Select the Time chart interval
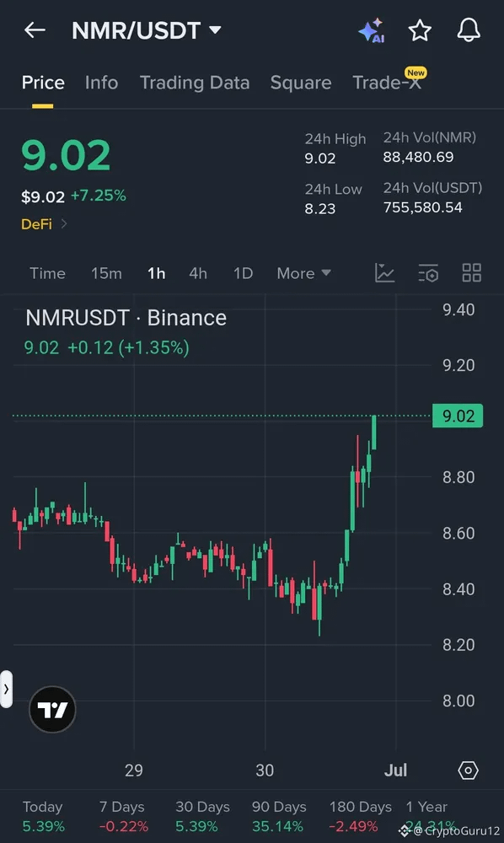The height and width of the screenshot is (843, 504). (47, 274)
